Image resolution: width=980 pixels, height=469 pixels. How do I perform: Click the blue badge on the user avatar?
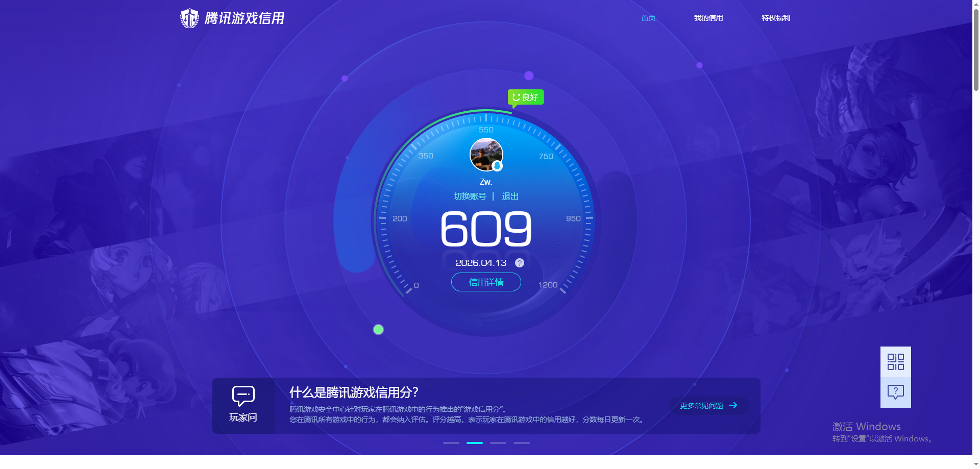[x=498, y=166]
